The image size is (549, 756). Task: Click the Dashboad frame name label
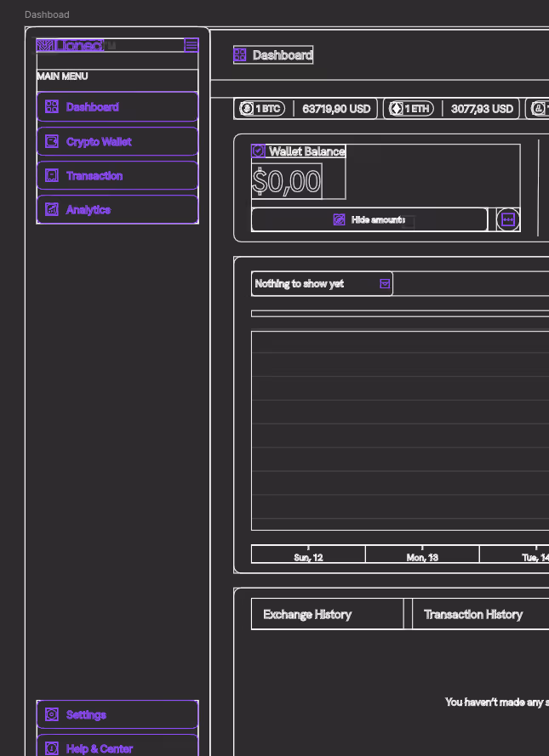pos(48,14)
